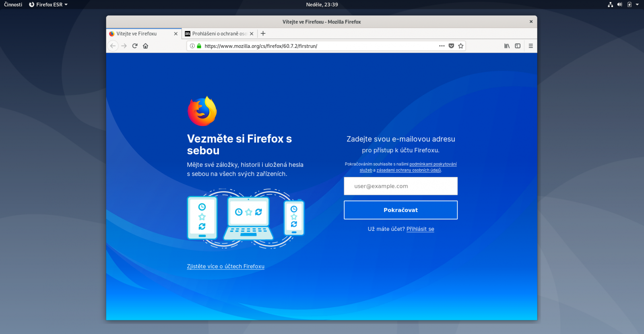Click the Pokračovat button
This screenshot has width=644, height=334.
point(401,210)
